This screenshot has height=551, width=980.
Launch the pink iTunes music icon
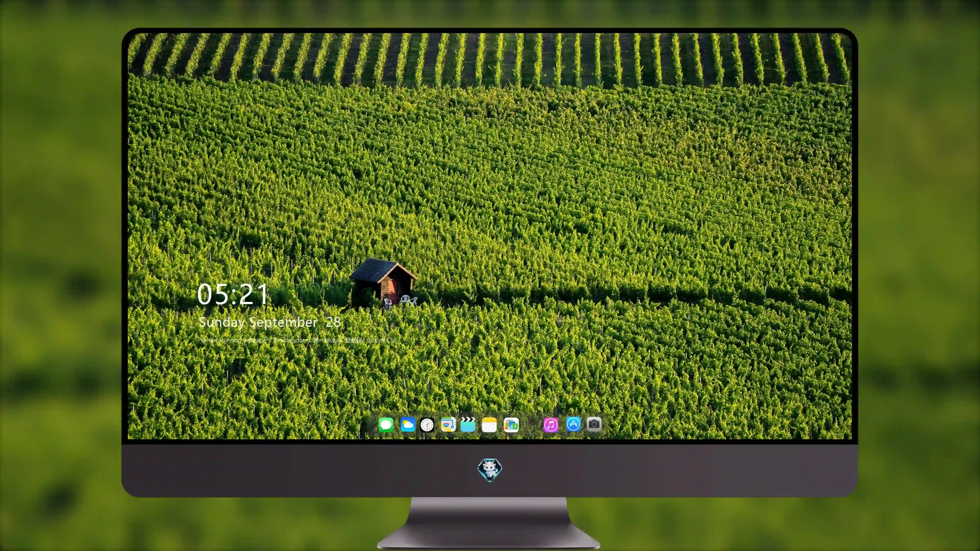pos(551,425)
